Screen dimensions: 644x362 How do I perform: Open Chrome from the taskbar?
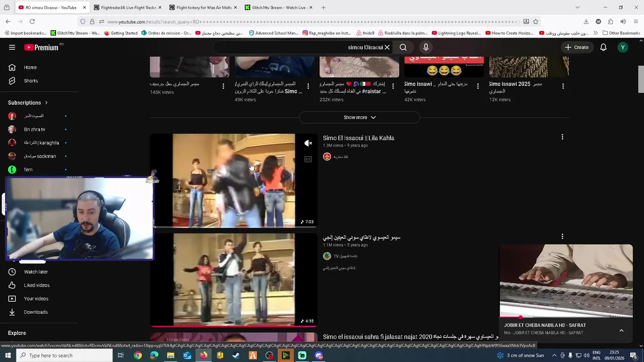pos(138,355)
